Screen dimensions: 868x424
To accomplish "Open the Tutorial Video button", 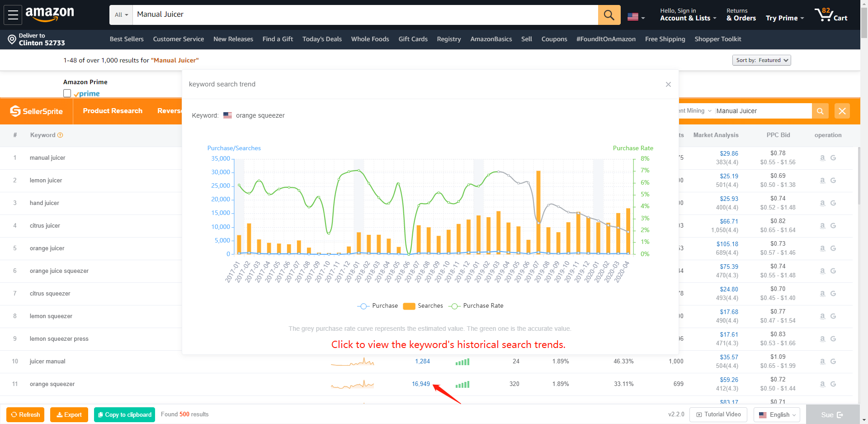I will [x=718, y=414].
